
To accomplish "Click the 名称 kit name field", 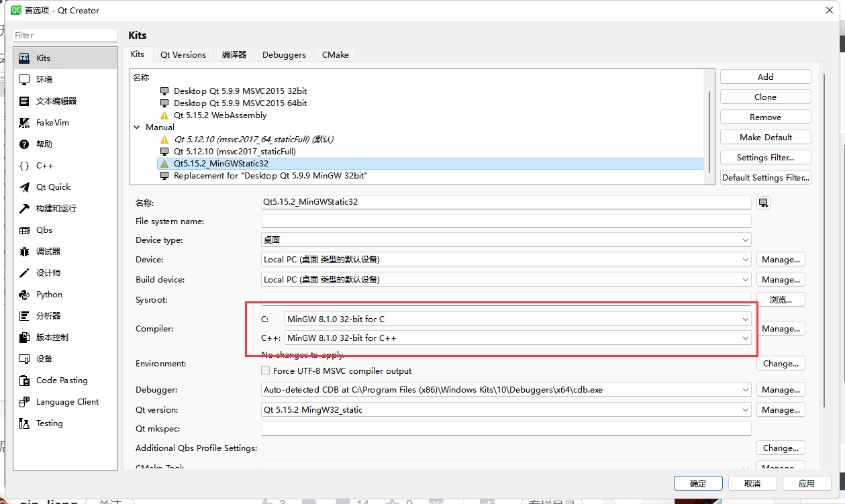I will 506,202.
